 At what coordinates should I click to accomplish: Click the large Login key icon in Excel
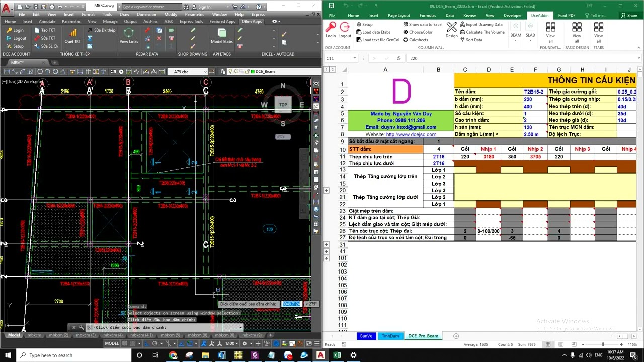coord(331,30)
